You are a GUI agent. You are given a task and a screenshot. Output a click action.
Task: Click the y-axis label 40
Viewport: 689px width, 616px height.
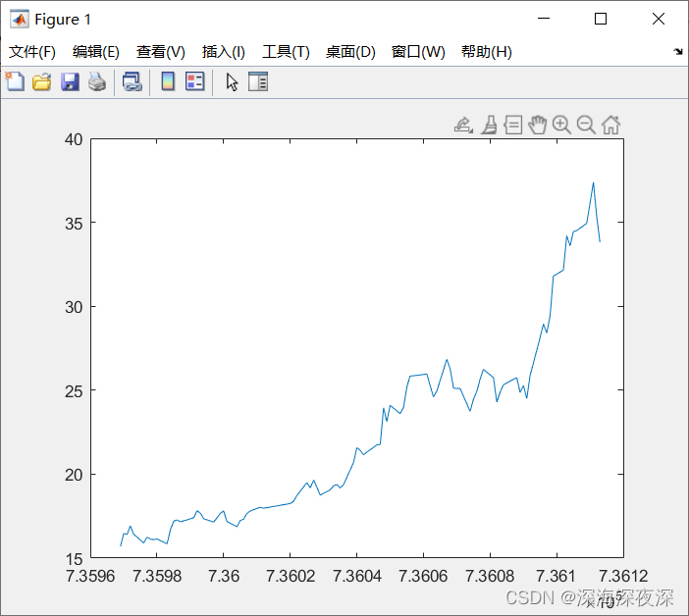[74, 139]
